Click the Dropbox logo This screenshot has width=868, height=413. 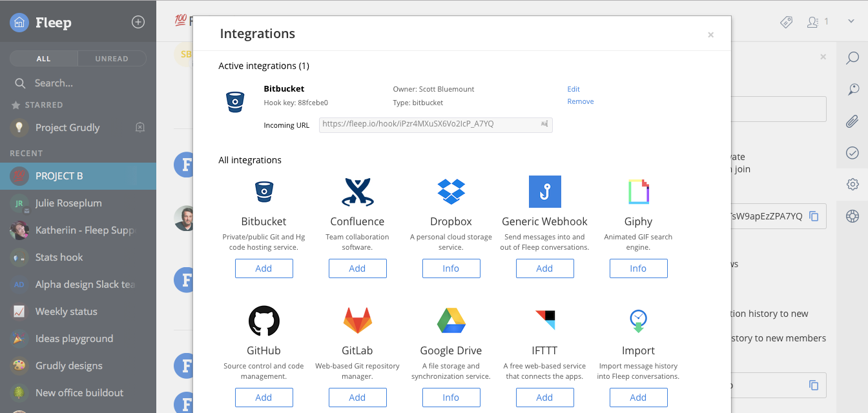451,192
